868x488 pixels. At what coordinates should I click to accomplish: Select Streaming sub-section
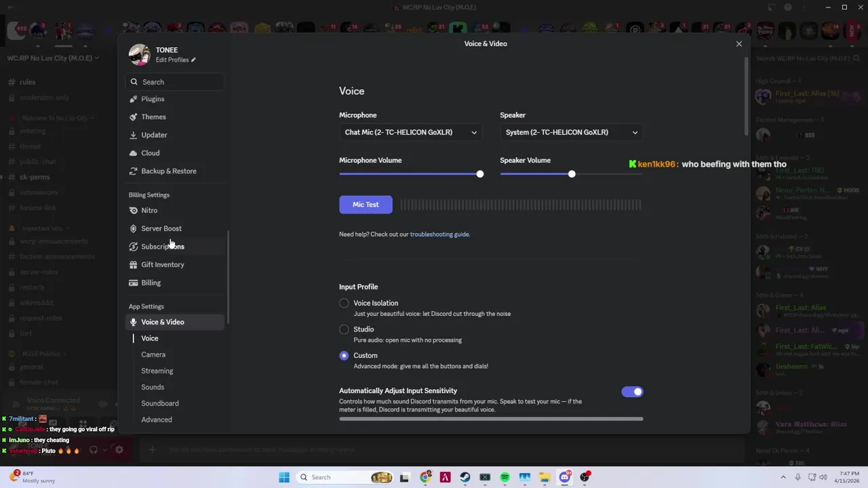pos(157,371)
